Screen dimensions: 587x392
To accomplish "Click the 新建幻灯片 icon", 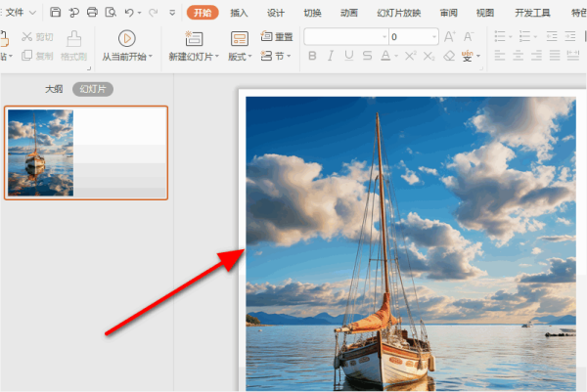I will tap(194, 38).
